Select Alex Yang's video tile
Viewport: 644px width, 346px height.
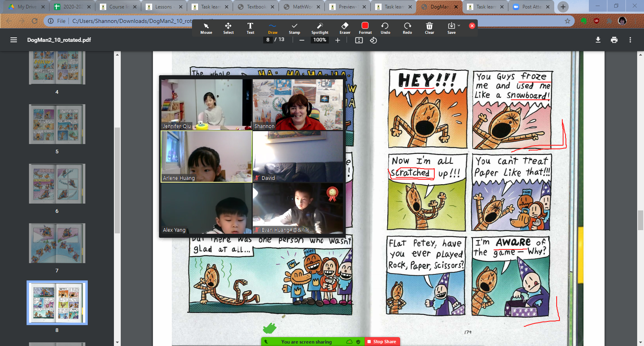(206, 208)
